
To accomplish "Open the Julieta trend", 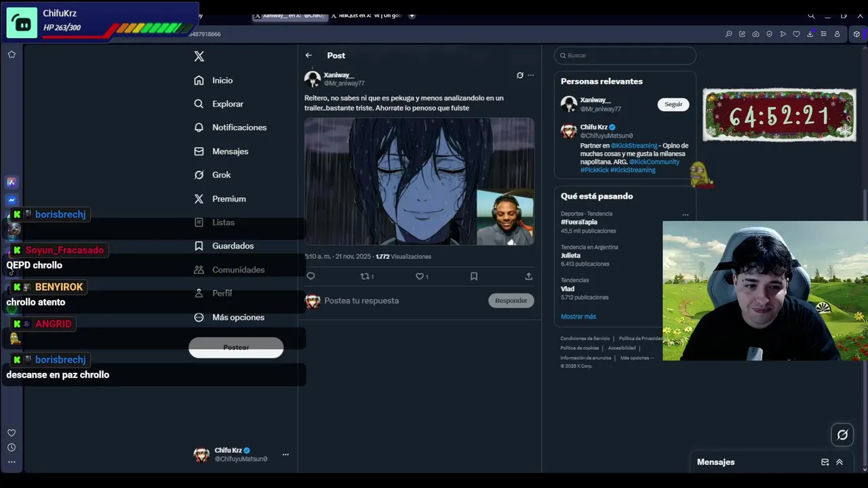I will (570, 256).
